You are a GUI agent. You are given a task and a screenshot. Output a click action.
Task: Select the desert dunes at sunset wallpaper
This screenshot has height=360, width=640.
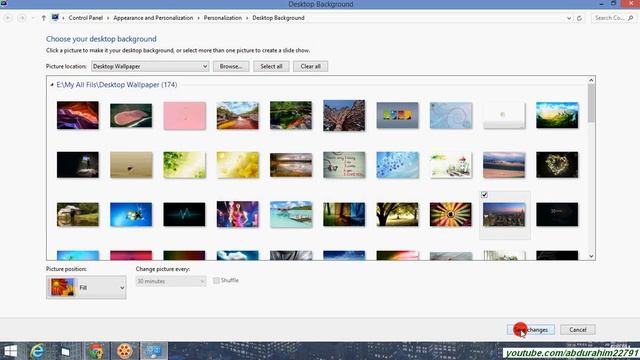click(504, 165)
